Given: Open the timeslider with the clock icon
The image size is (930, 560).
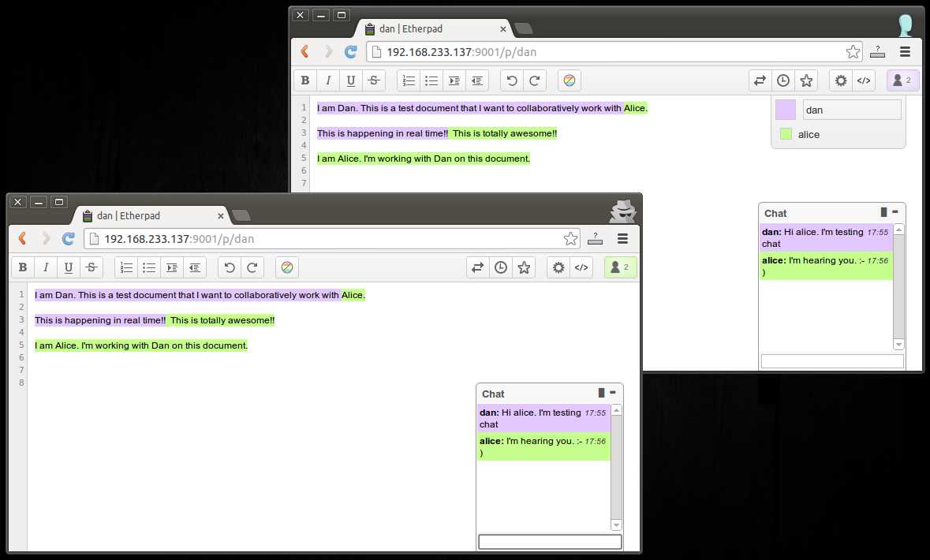Looking at the screenshot, I should [x=500, y=267].
